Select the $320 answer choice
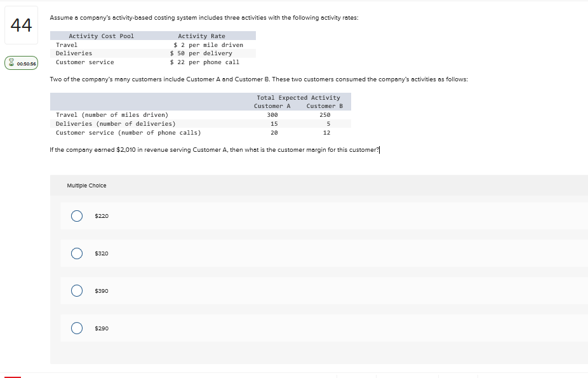The height and width of the screenshot is (378, 588). click(x=76, y=253)
